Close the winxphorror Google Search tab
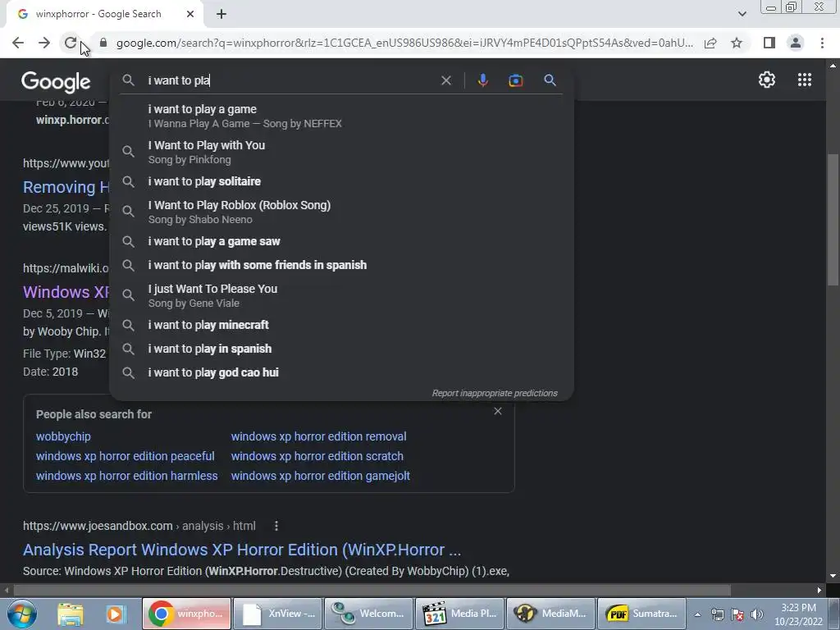Image resolution: width=840 pixels, height=630 pixels. (x=190, y=14)
